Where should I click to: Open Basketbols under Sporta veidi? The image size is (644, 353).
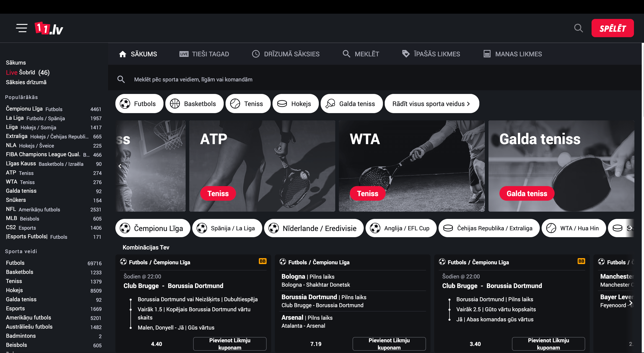click(x=54, y=272)
